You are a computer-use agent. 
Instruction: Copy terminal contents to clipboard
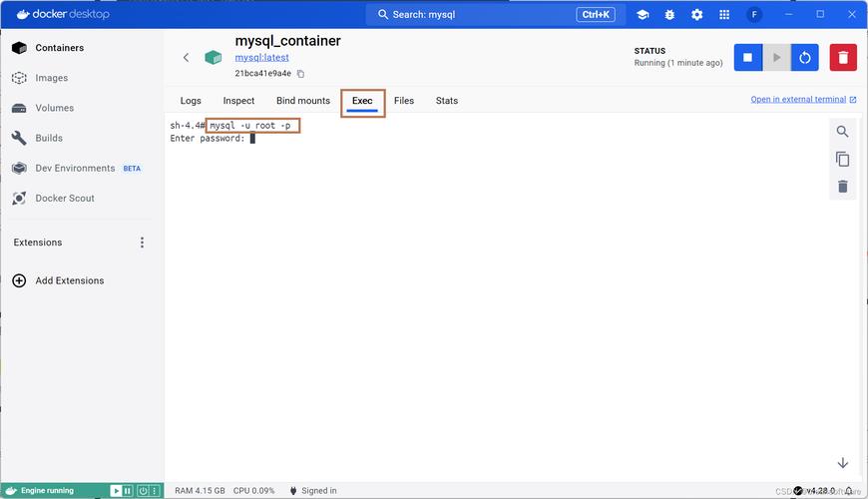tap(842, 159)
